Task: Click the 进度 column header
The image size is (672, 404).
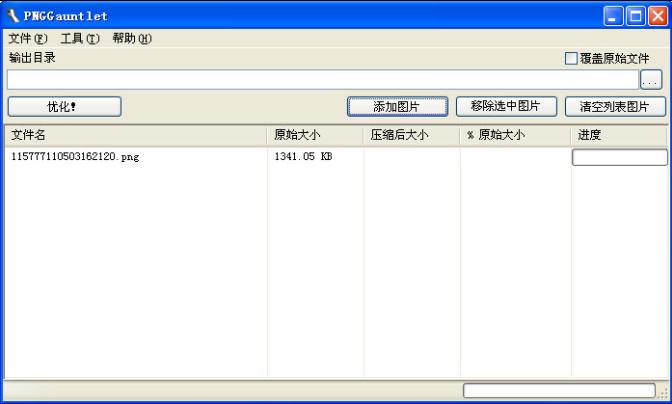Action: click(x=619, y=135)
